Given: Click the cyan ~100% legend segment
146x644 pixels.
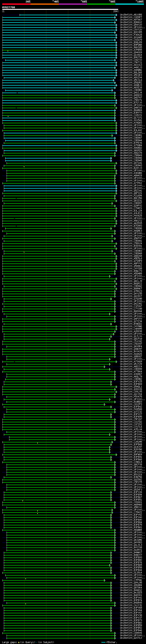Looking at the screenshot, I should [130, 4].
